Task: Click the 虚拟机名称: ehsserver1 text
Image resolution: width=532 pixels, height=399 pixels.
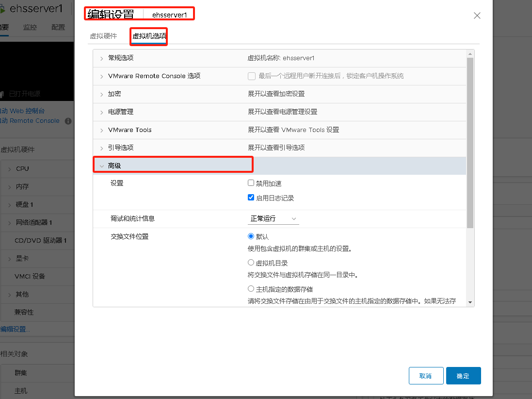Action: pos(281,58)
